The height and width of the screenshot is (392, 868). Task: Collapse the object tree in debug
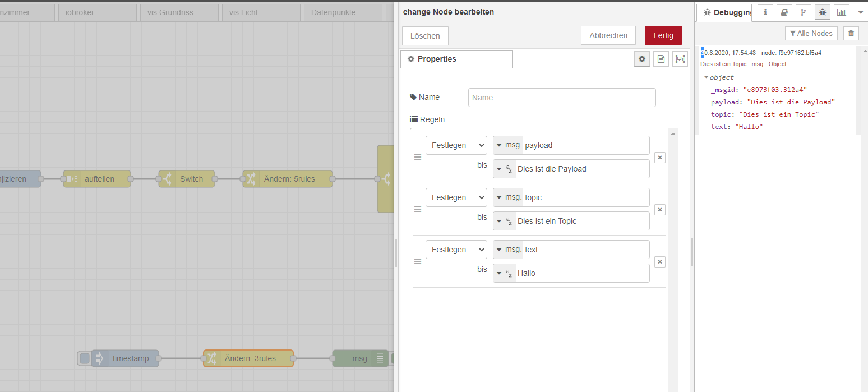point(707,77)
